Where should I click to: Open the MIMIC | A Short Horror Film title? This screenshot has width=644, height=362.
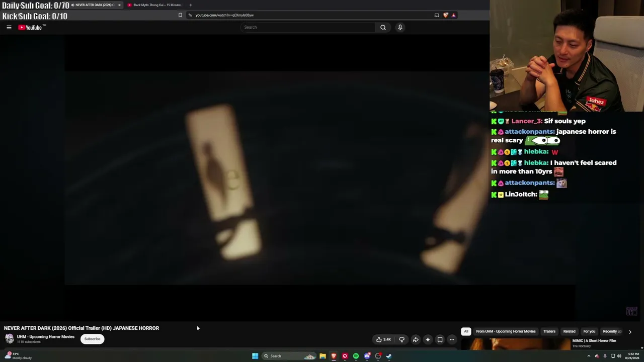(594, 340)
